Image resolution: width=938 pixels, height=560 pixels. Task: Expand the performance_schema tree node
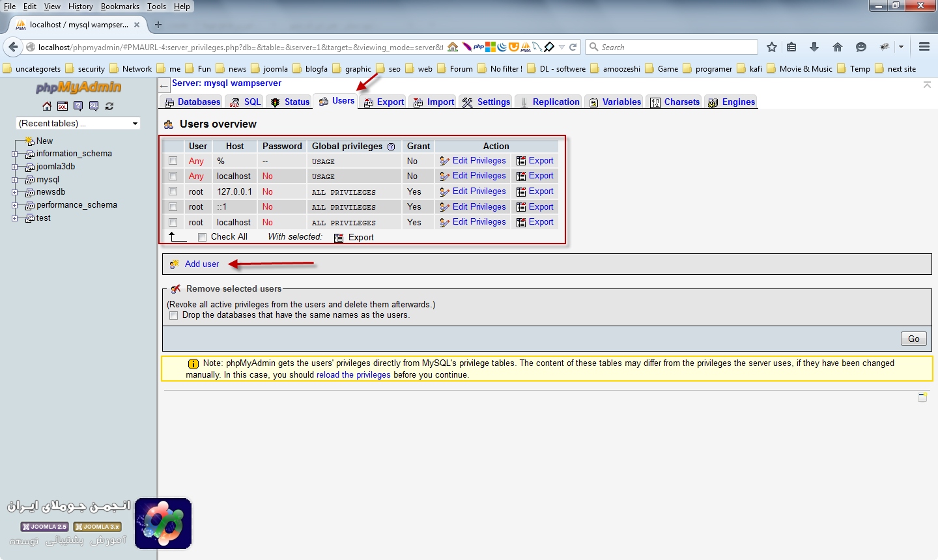click(x=14, y=205)
